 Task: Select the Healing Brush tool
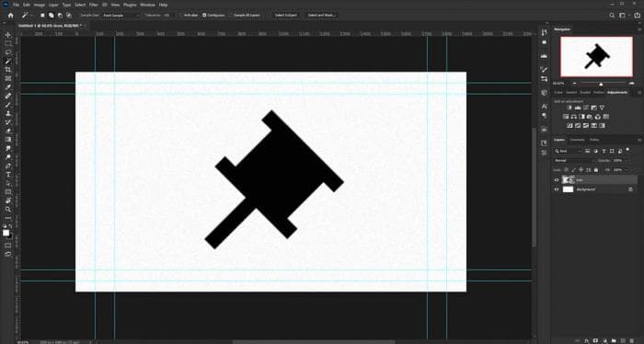pos(7,96)
